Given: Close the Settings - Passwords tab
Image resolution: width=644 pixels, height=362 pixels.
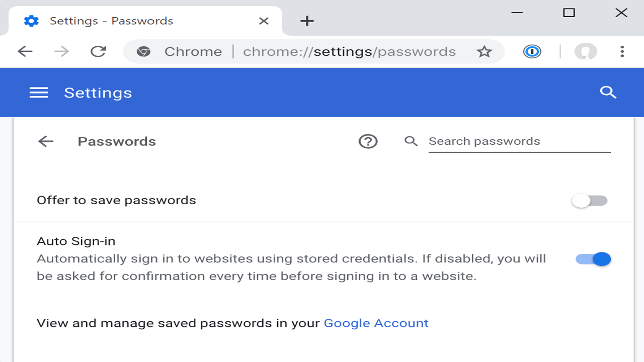Looking at the screenshot, I should point(264,21).
